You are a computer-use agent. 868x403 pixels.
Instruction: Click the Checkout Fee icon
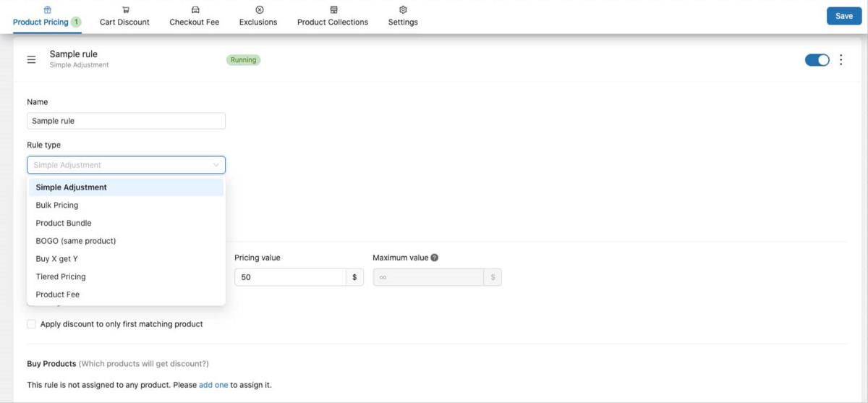[x=195, y=10]
